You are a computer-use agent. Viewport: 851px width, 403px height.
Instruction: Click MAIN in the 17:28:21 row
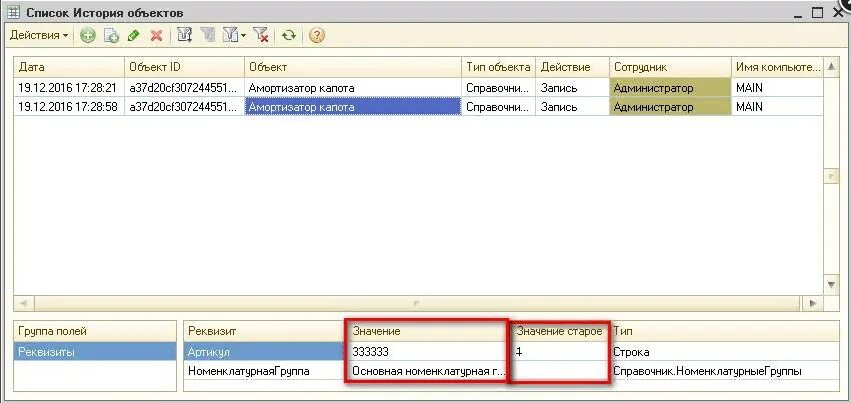tap(777, 88)
